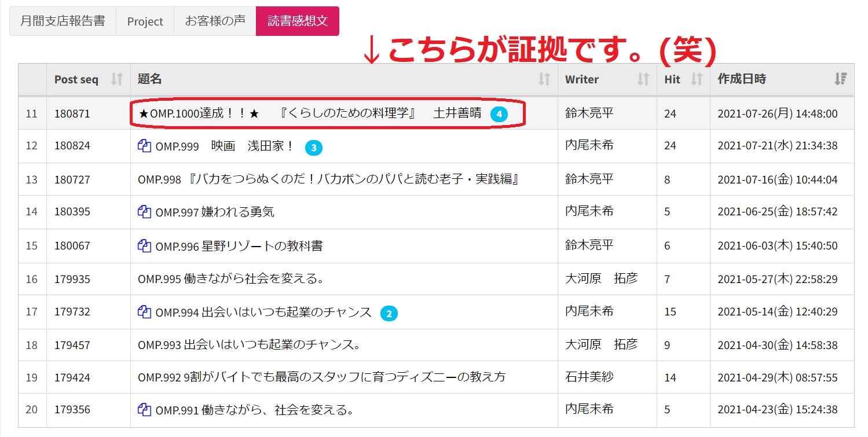Click attachment icon on OMP.999 row
Image resolution: width=868 pixels, height=437 pixels.
(144, 146)
